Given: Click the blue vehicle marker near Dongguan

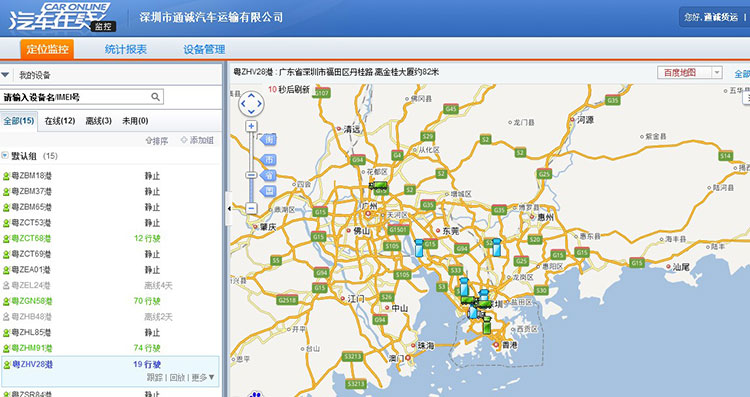Looking at the screenshot, I should [x=419, y=248].
